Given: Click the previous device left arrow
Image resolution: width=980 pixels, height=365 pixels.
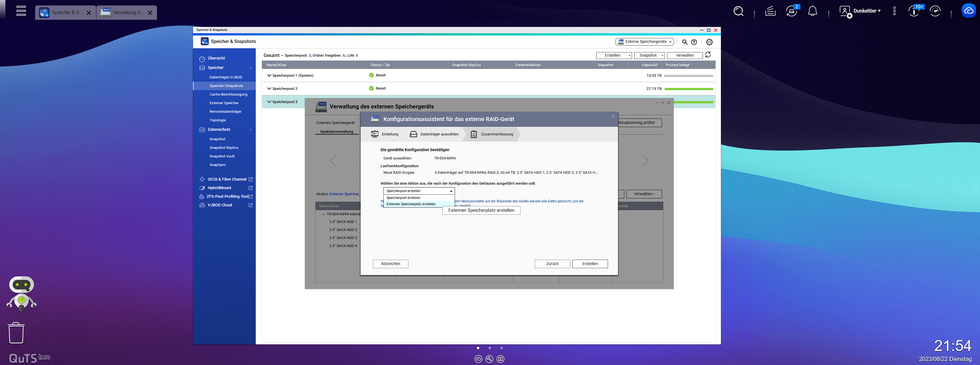Looking at the screenshot, I should [333, 160].
